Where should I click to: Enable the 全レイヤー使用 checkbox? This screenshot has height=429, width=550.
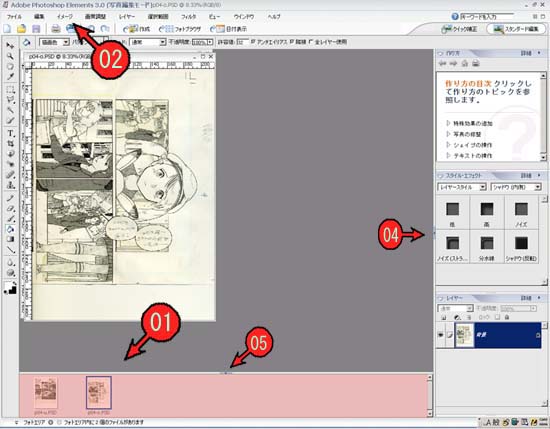pyautogui.click(x=311, y=42)
